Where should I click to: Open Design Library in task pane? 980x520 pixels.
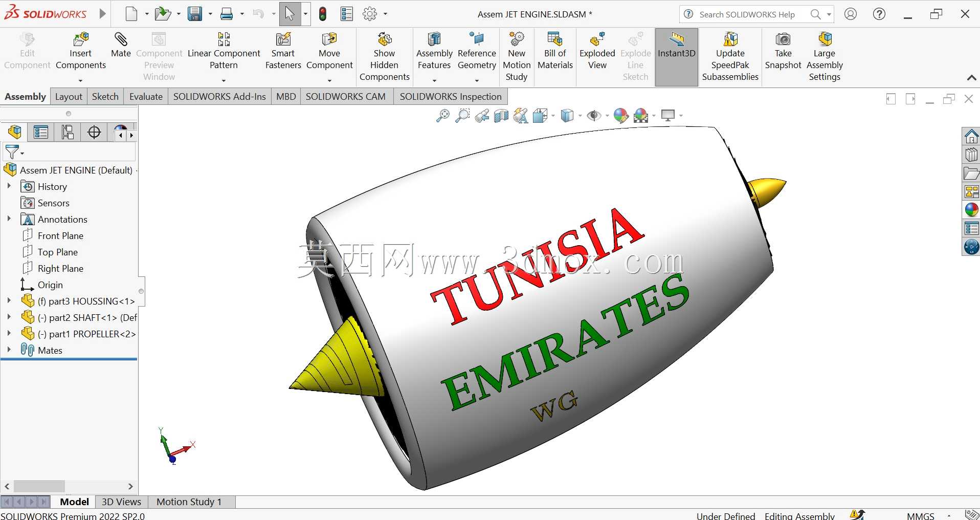[x=971, y=155]
